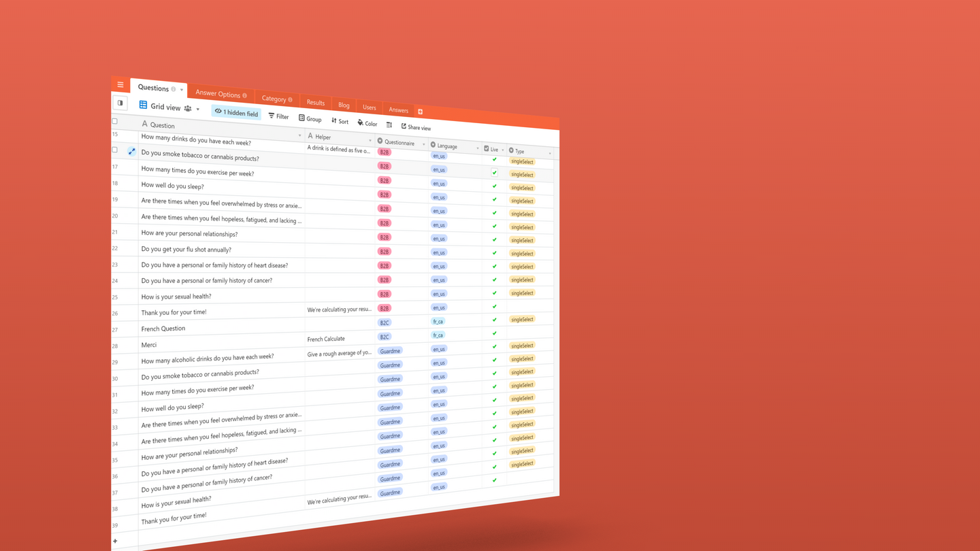
Task: Open Language column dropdown arrow
Action: click(477, 148)
